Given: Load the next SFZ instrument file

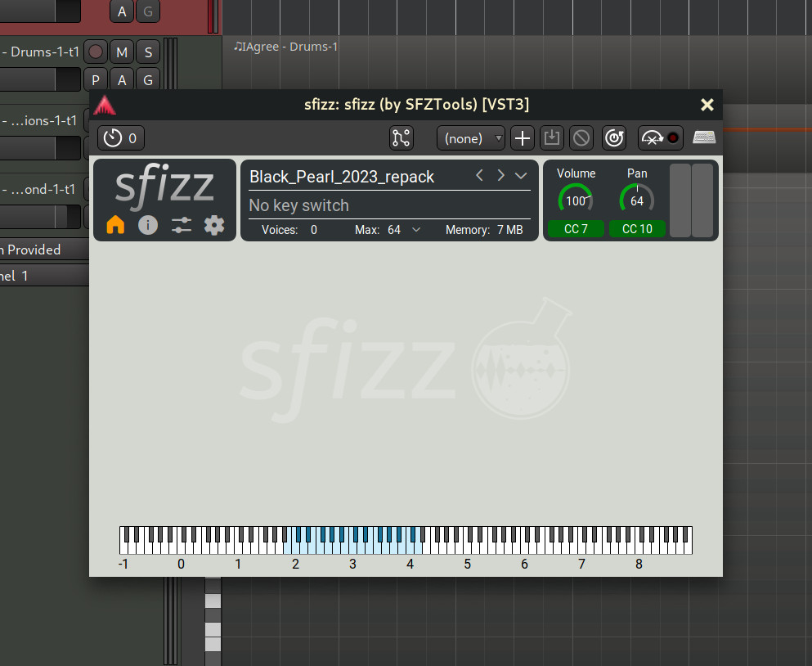Looking at the screenshot, I should coord(500,176).
